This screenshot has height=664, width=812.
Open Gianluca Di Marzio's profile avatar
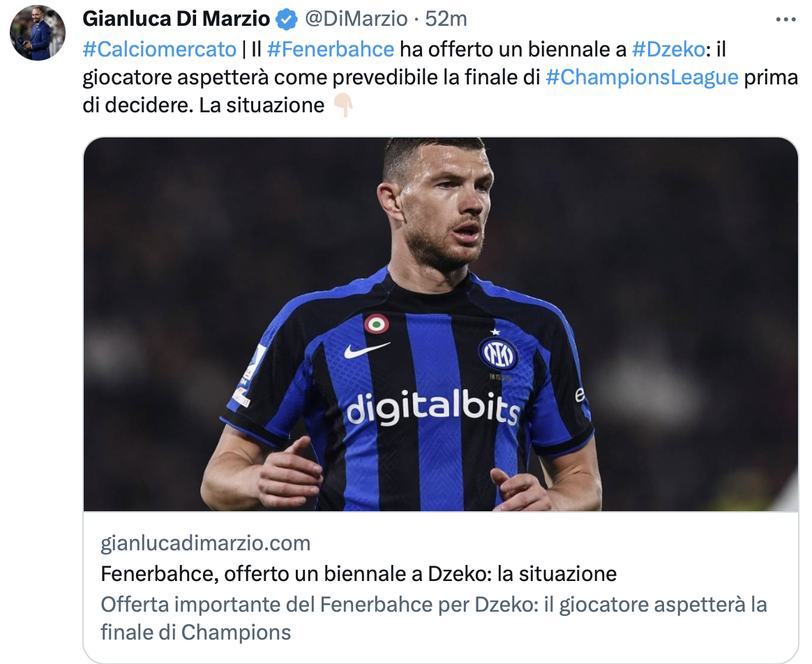[x=38, y=33]
